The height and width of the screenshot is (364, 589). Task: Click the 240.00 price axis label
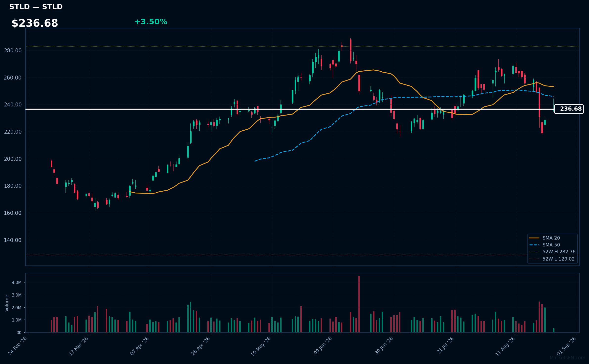(13, 105)
